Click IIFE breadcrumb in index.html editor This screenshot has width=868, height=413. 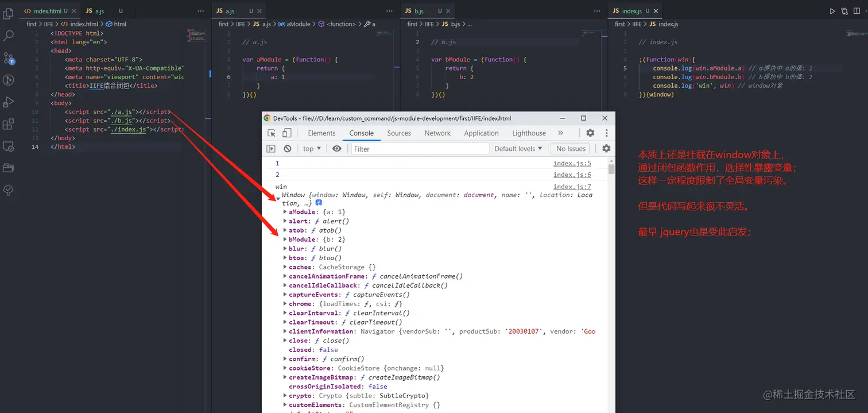(49, 24)
